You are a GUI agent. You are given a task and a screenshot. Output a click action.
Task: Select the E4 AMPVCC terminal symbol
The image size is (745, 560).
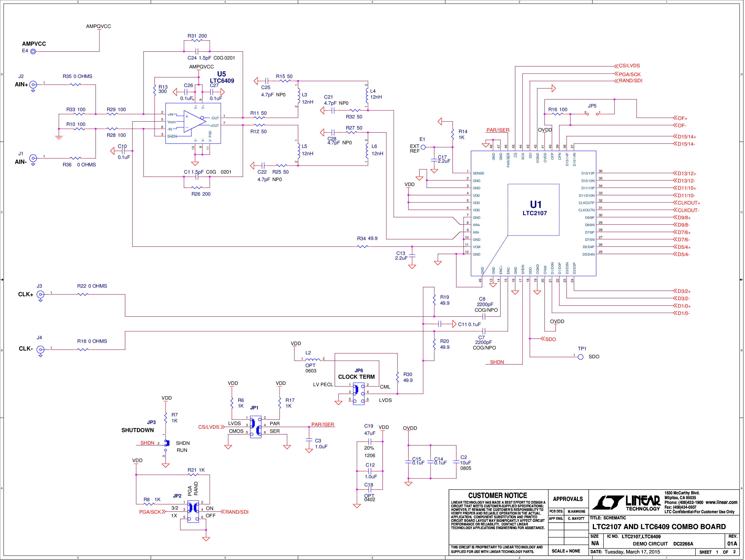click(x=33, y=52)
